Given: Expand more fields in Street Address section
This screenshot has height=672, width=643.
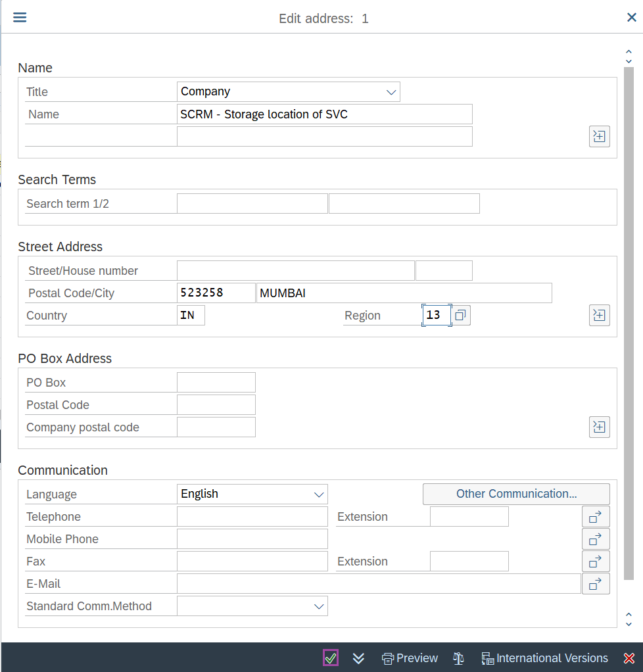Looking at the screenshot, I should (x=599, y=316).
